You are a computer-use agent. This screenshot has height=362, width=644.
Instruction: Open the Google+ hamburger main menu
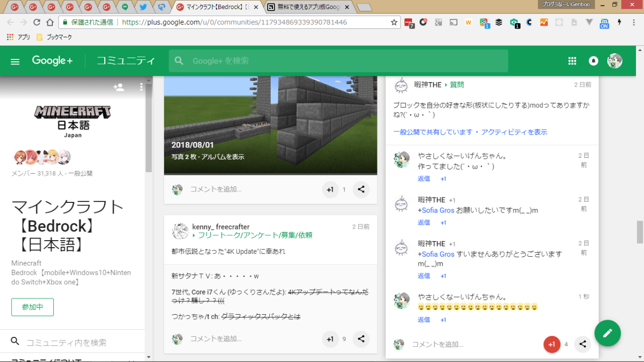click(x=15, y=61)
